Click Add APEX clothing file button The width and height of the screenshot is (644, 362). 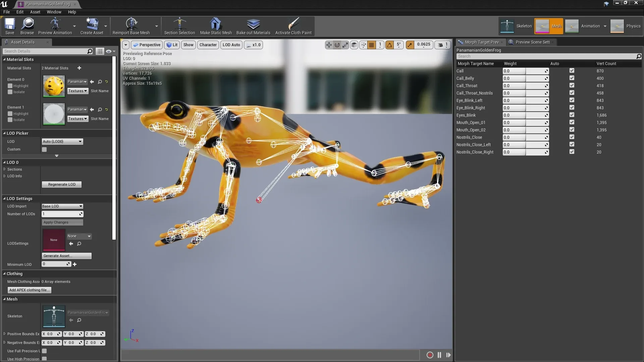click(30, 290)
